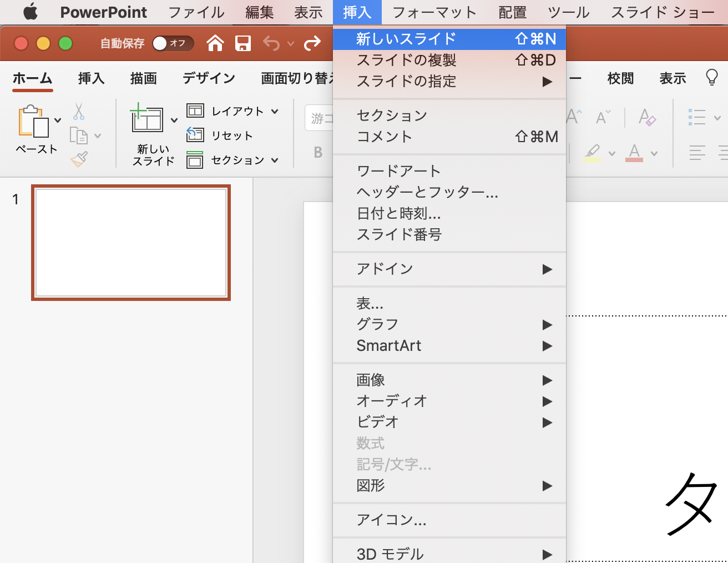Open the 表示 menu in menu bar
This screenshot has height=563, width=728.
click(x=309, y=12)
